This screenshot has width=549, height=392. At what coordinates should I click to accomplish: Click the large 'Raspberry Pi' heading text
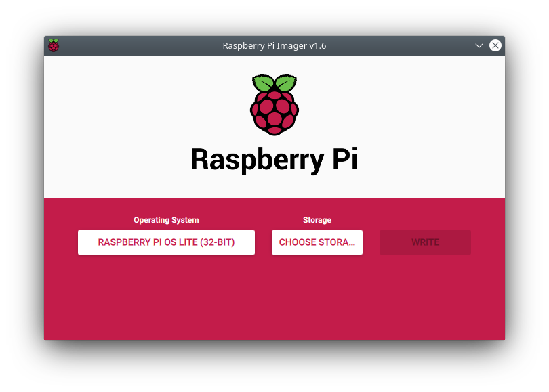point(274,160)
